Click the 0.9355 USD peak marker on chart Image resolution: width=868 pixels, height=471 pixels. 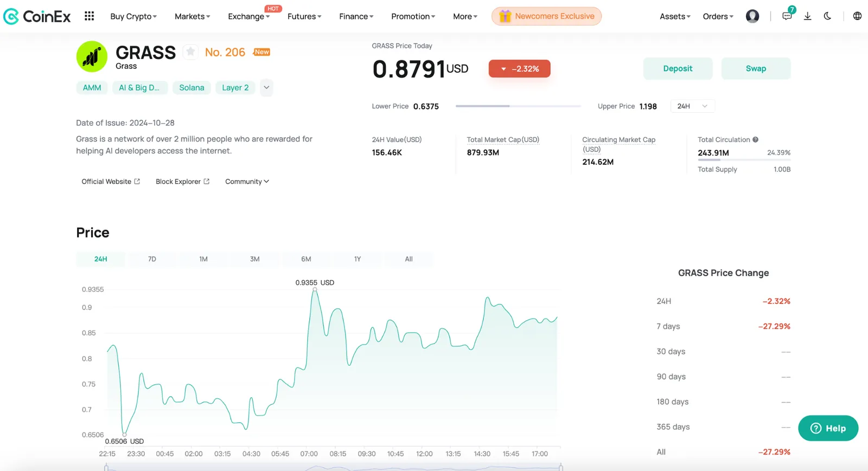coord(315,289)
